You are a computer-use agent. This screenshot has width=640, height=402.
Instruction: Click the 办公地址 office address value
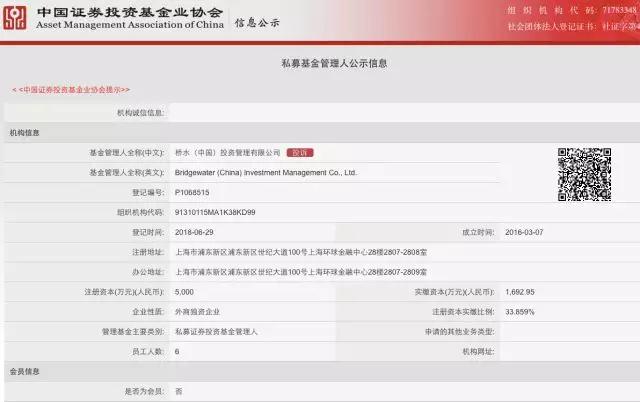coord(301,272)
